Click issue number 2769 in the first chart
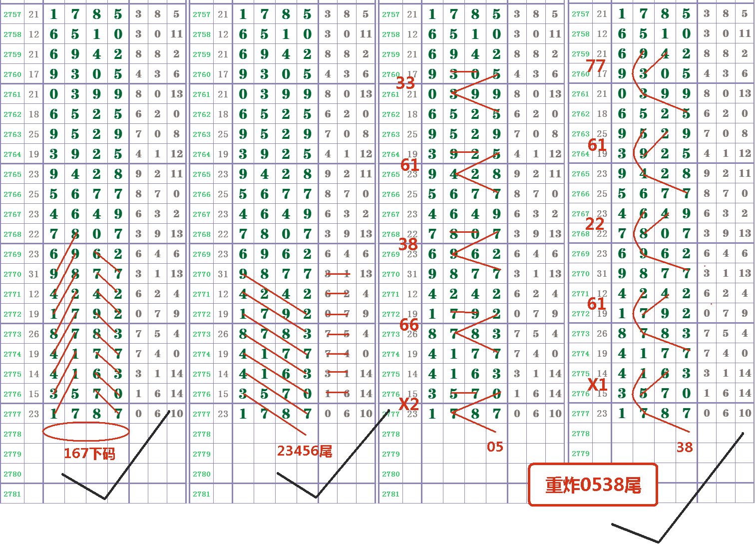This screenshot has height=548, width=756. coord(12,254)
